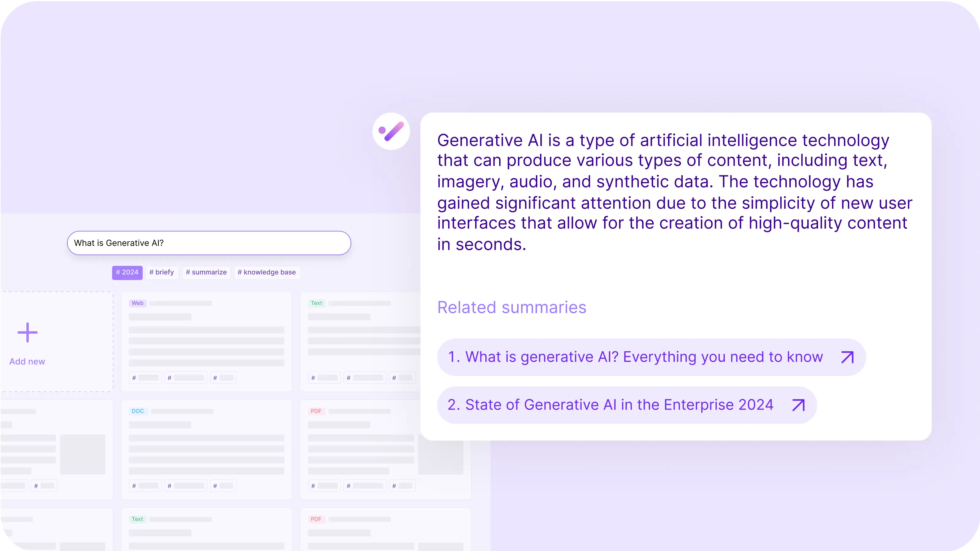Click the purple AI assistant logo icon
The height and width of the screenshot is (551, 980).
click(391, 131)
